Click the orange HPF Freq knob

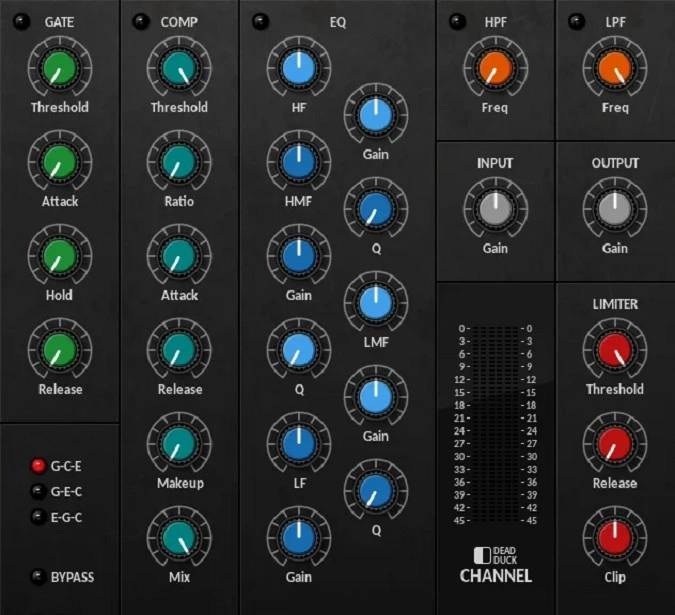(x=494, y=68)
